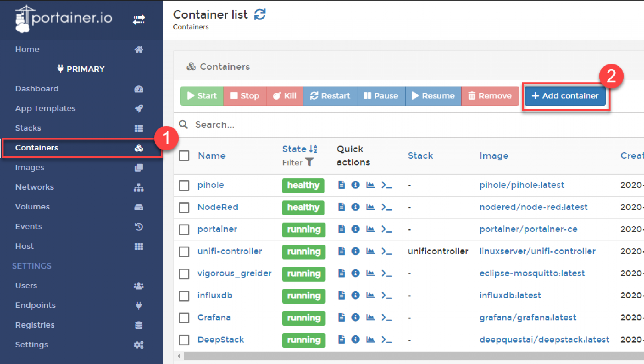Open the Images section icon in sidebar
The width and height of the screenshot is (644, 364).
[x=139, y=167]
